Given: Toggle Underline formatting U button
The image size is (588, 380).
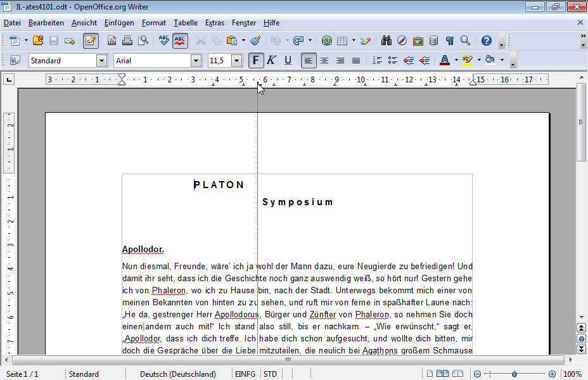Looking at the screenshot, I should pos(288,60).
